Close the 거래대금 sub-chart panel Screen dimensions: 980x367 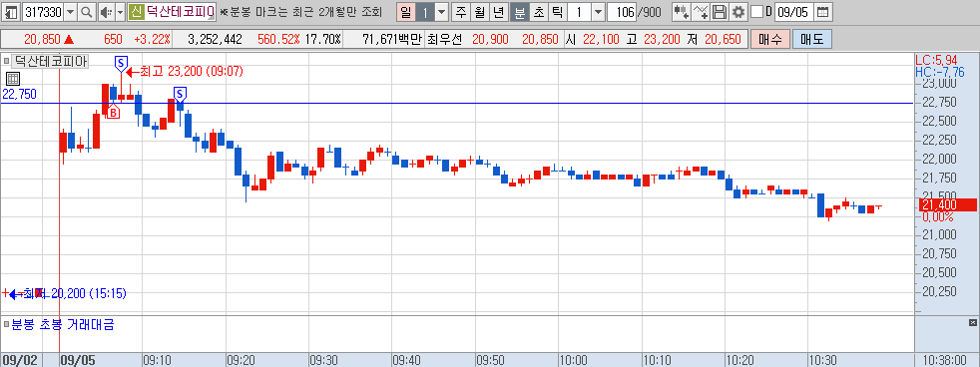click(x=972, y=323)
